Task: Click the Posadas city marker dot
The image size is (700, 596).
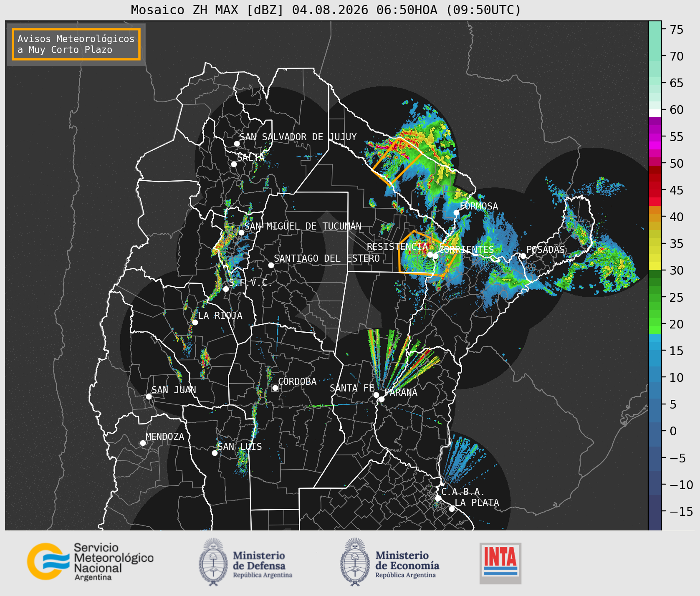Action: tap(523, 256)
